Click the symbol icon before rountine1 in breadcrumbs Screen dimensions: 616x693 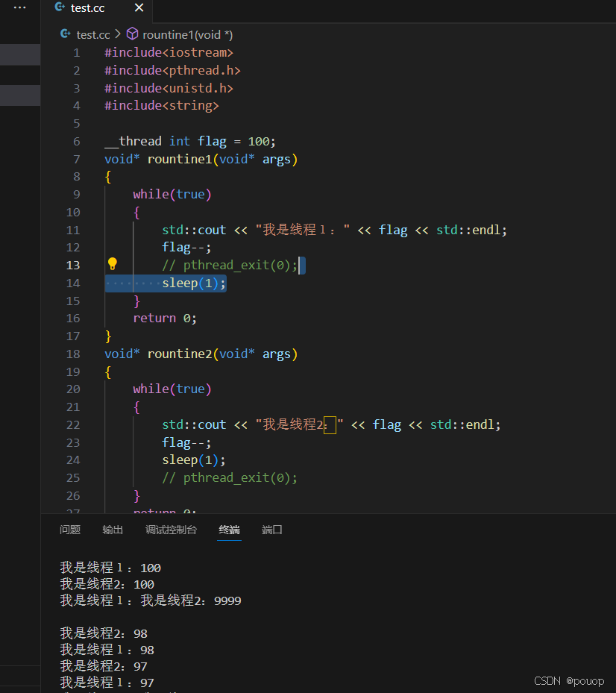coord(131,34)
